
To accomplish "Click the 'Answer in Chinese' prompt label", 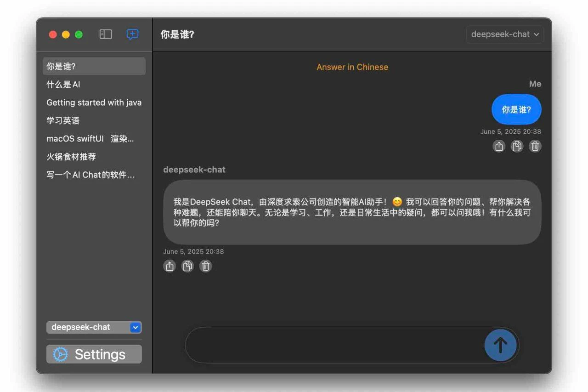I will [352, 67].
